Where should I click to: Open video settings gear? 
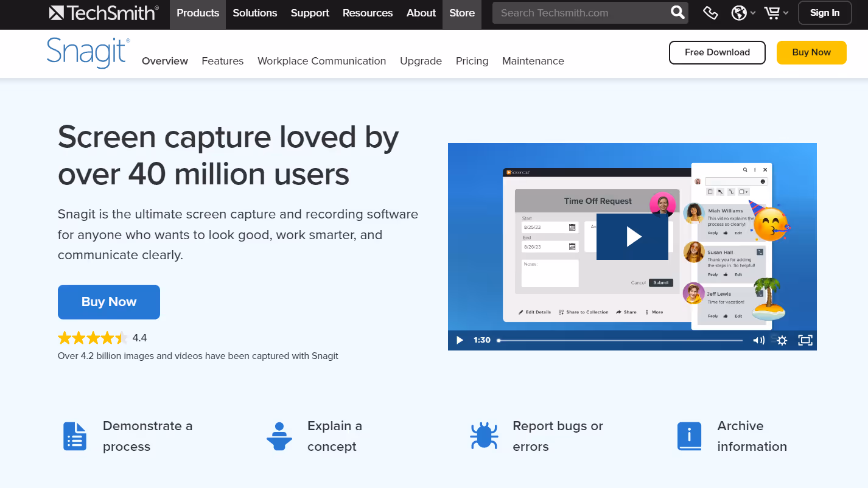[x=782, y=340]
